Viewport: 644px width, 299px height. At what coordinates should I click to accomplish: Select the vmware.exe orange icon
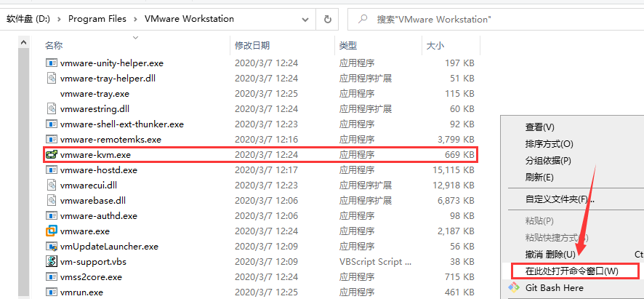[51, 231]
